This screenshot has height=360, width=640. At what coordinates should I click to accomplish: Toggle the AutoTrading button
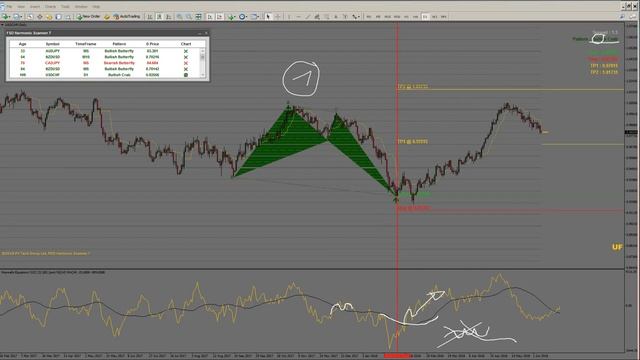127,17
